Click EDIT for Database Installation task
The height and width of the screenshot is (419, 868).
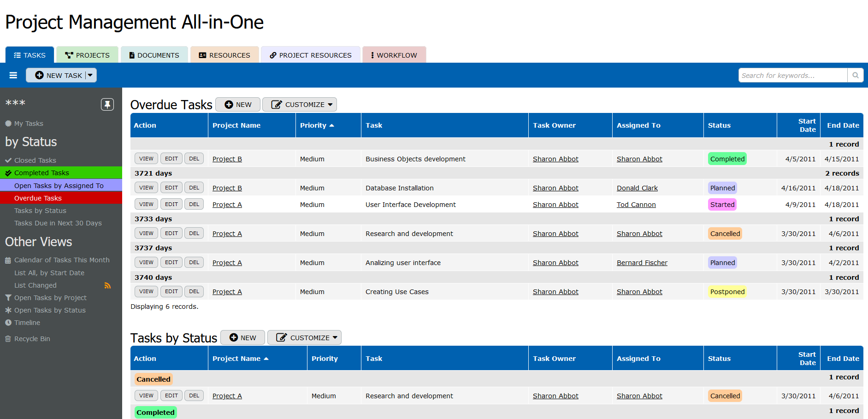(171, 188)
